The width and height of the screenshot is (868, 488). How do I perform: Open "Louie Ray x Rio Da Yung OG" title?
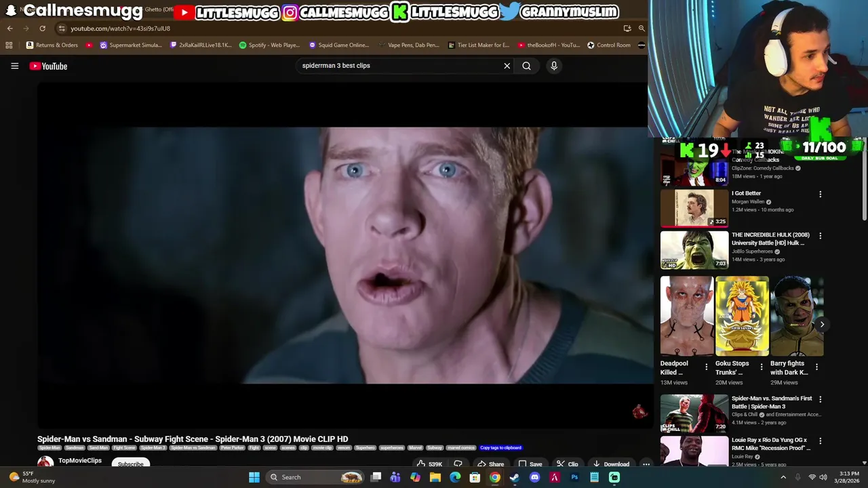(x=771, y=444)
